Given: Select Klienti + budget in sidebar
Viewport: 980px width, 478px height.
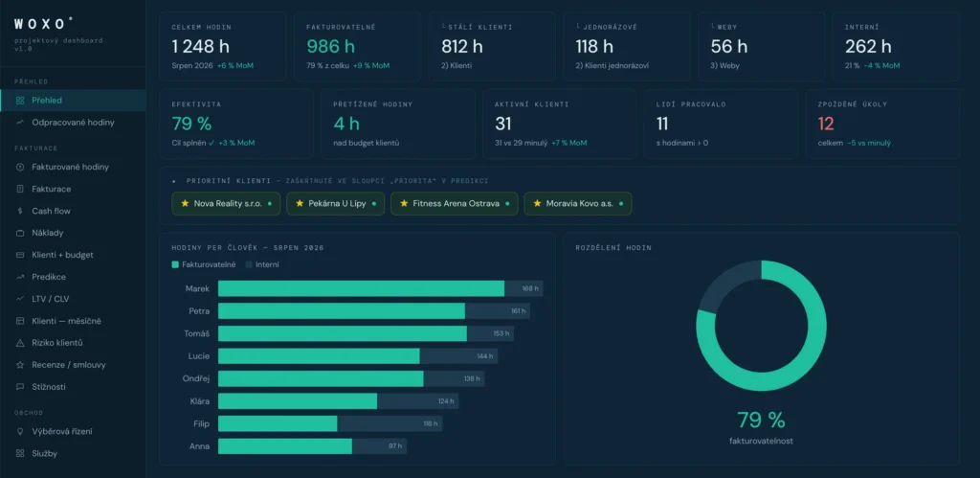Looking at the screenshot, I should click(73, 255).
